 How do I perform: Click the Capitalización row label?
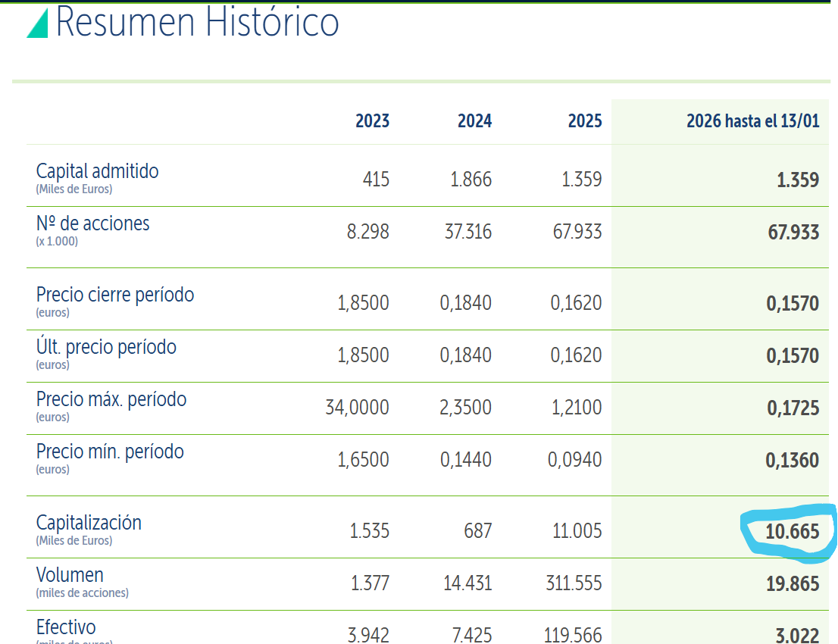[x=89, y=523]
